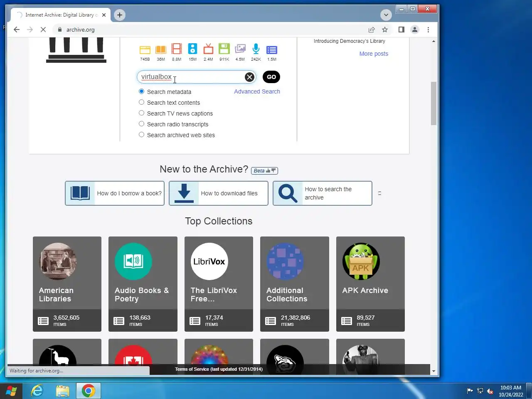
Task: Open How do I borrow a book
Action: click(x=115, y=193)
